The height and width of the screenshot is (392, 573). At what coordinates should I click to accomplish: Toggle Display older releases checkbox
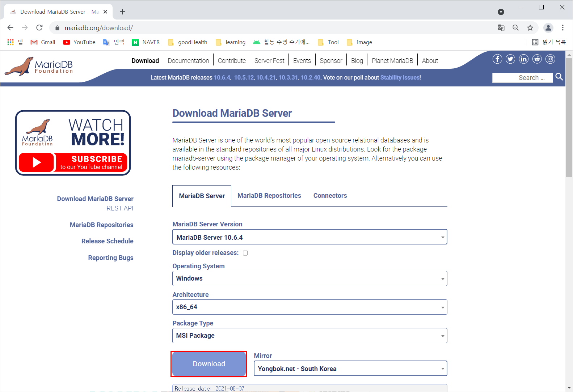(245, 253)
